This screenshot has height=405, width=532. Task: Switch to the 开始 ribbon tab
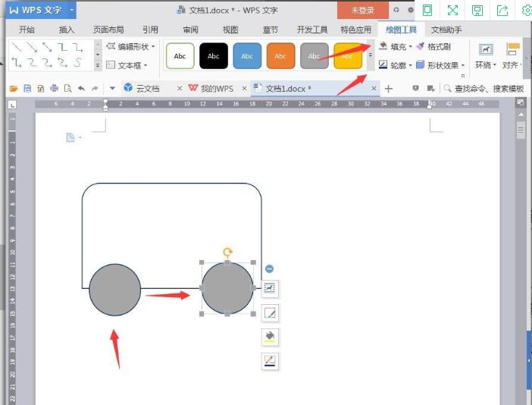pyautogui.click(x=27, y=30)
